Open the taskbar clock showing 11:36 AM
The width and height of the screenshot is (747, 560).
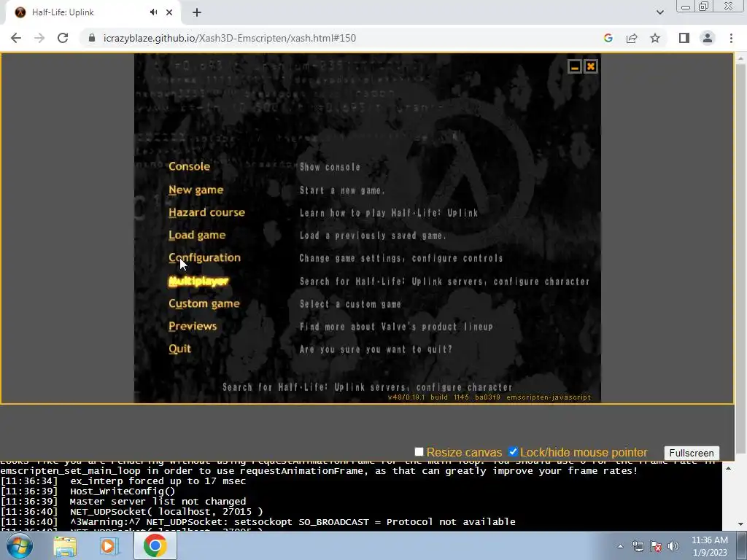[x=709, y=545]
